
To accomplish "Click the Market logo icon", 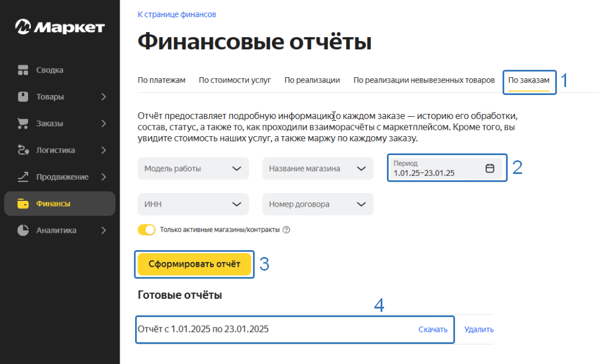I will tap(23, 27).
